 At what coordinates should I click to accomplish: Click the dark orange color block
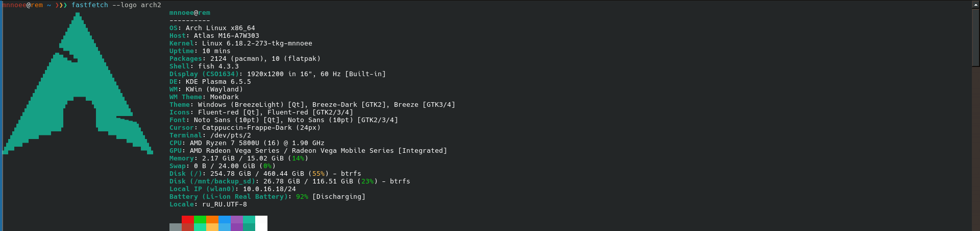point(212,219)
